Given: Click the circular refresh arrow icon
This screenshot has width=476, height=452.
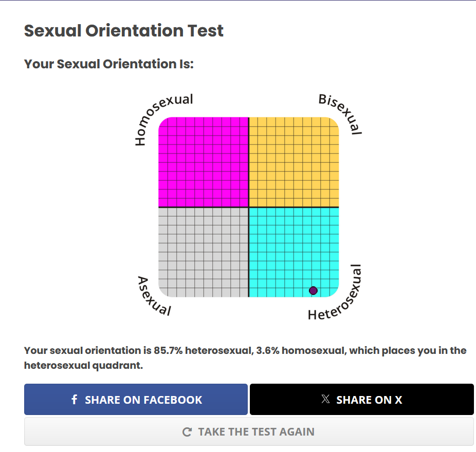Looking at the screenshot, I should click(x=187, y=432).
